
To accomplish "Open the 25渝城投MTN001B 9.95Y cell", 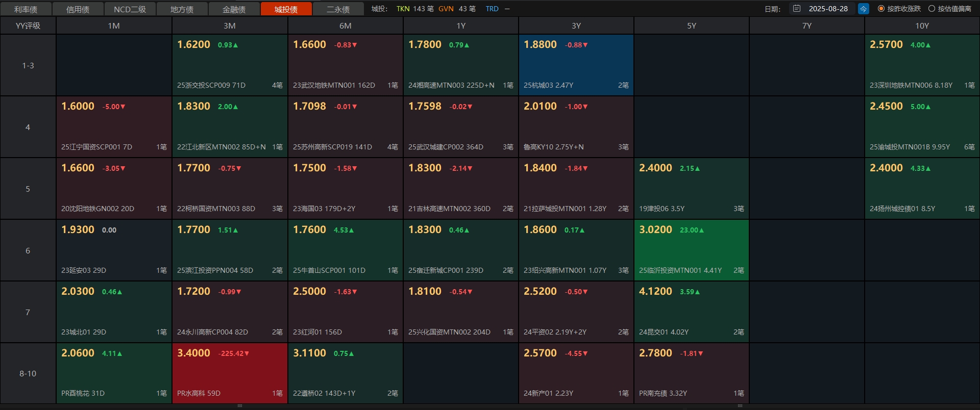I will 922,127.
